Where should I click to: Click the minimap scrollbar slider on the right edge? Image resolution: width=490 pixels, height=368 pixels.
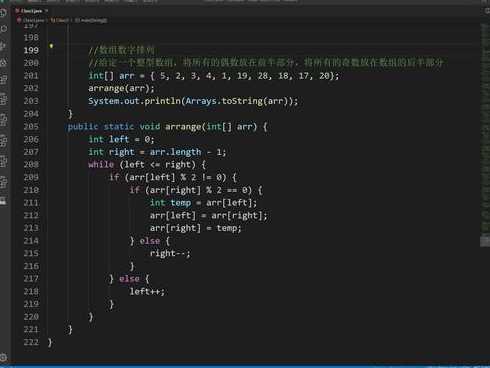[x=485, y=241]
